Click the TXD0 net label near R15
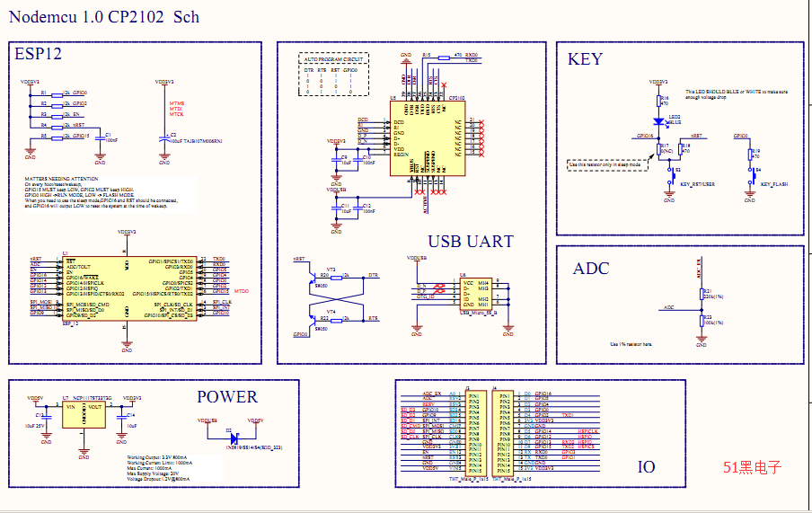Screen dimensions: 812x513 472,60
